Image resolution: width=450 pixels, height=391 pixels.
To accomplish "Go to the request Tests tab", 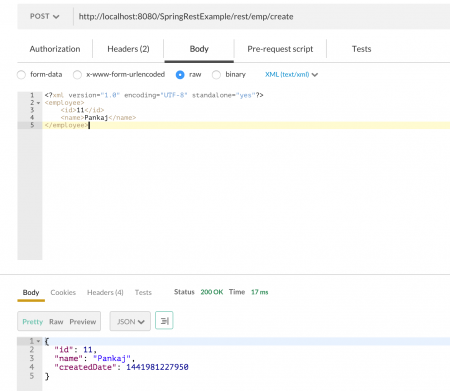I will point(361,49).
